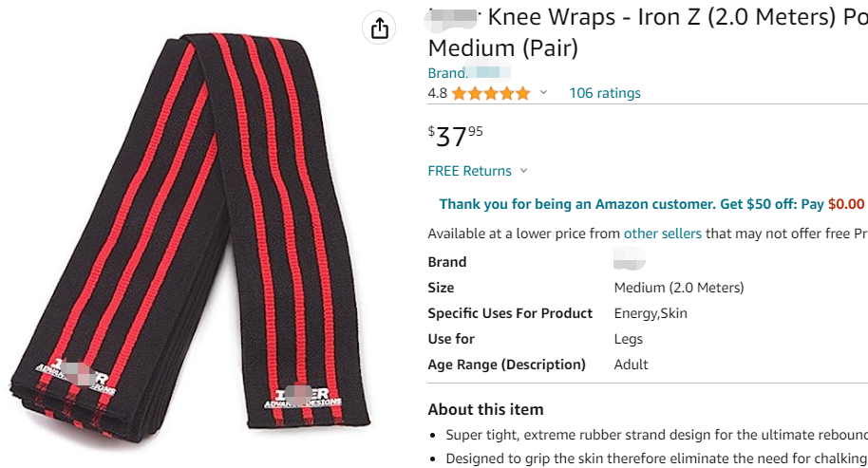Expand the rating breakdown chevron beside the stars
The width and height of the screenshot is (868, 468).
(543, 93)
